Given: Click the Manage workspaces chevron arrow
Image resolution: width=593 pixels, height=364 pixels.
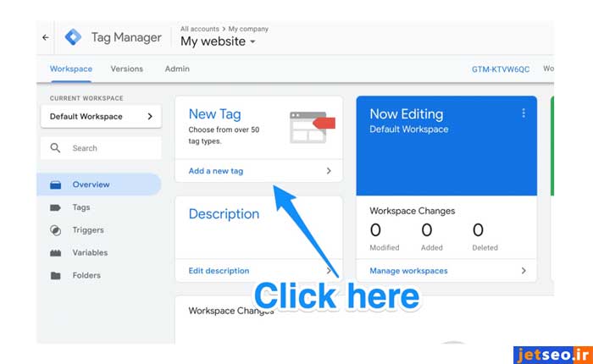Looking at the screenshot, I should pyautogui.click(x=523, y=271).
